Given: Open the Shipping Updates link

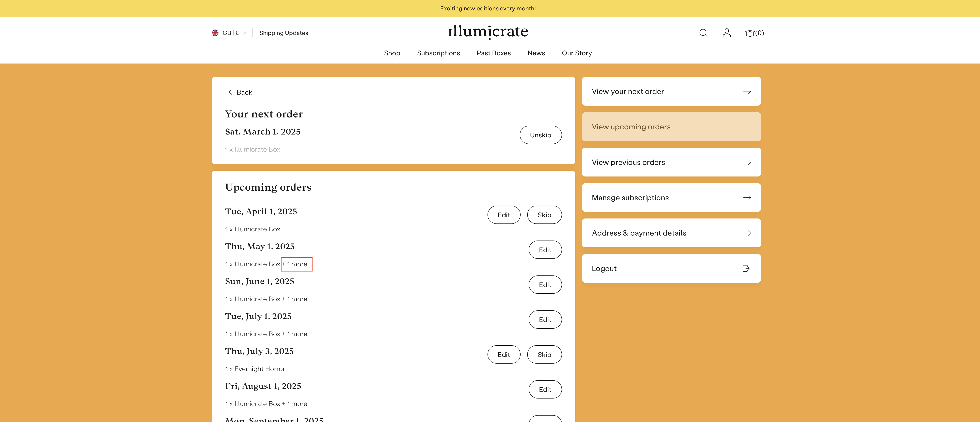Looking at the screenshot, I should pyautogui.click(x=283, y=33).
